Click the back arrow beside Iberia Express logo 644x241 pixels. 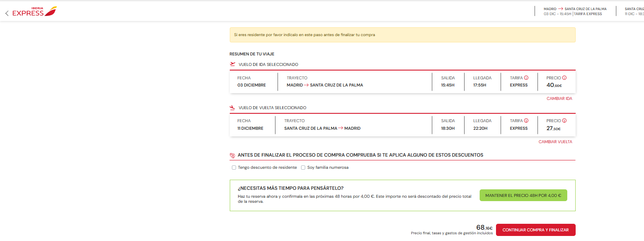(x=7, y=13)
